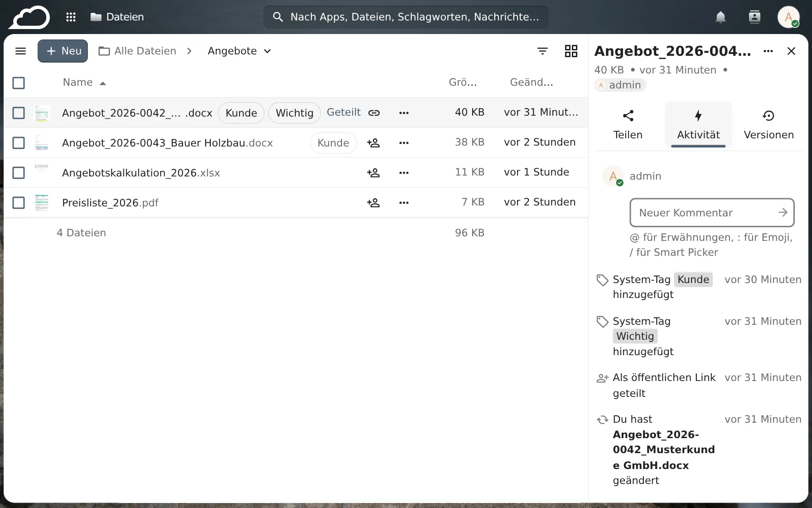Click the sidebar title Angebot_2026-004...
812x508 pixels.
tap(672, 51)
